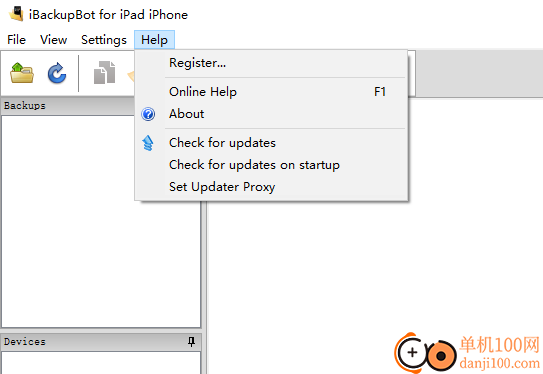Click the blue update arrows icon

pos(148,143)
